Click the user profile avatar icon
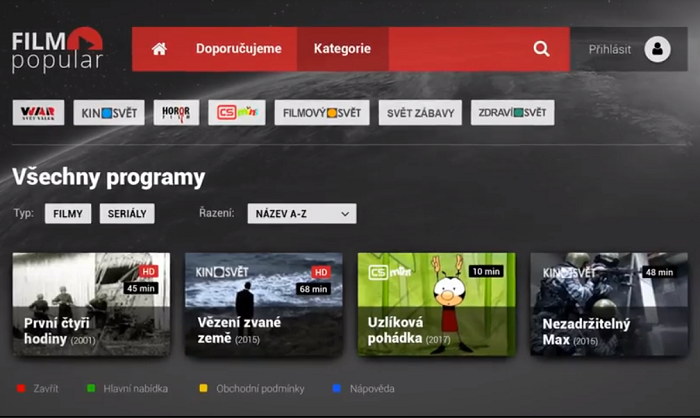This screenshot has width=700, height=418. tap(657, 49)
